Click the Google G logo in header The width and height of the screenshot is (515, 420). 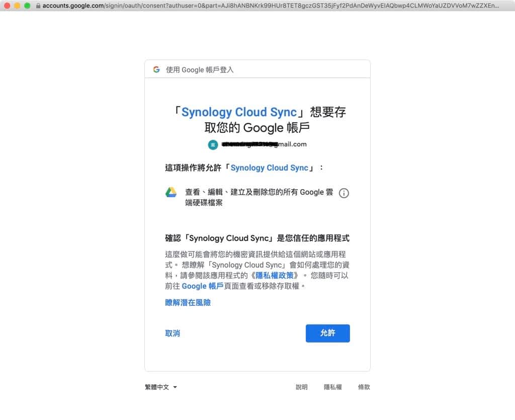click(156, 69)
